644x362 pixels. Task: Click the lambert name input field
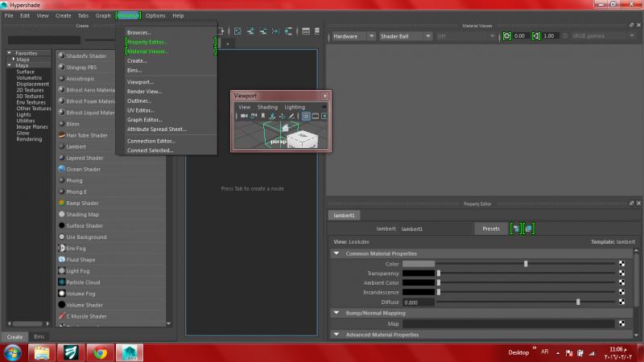(x=436, y=228)
